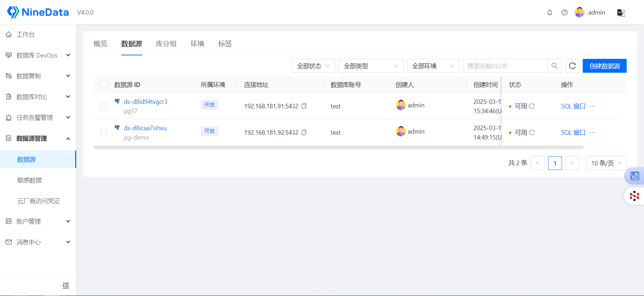644x296 pixels.
Task: Collapse the 数据源管理 menu
Action: click(38, 138)
